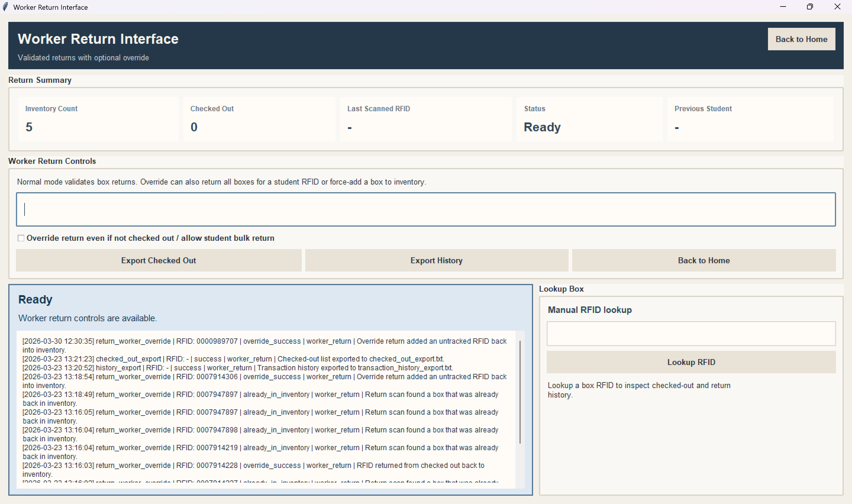Click the Lookup RFID button
The image size is (852, 504).
point(691,362)
